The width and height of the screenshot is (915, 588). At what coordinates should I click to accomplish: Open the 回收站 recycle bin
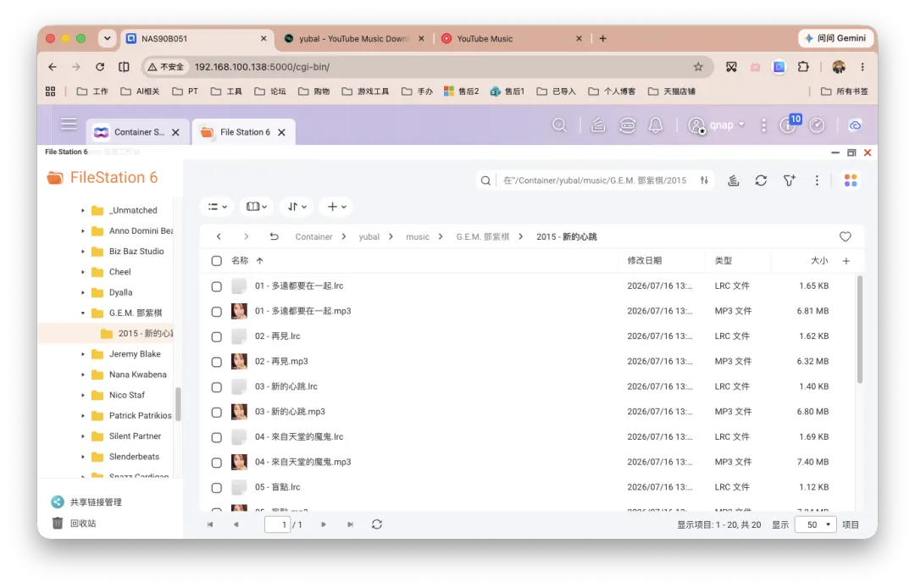pos(74,524)
